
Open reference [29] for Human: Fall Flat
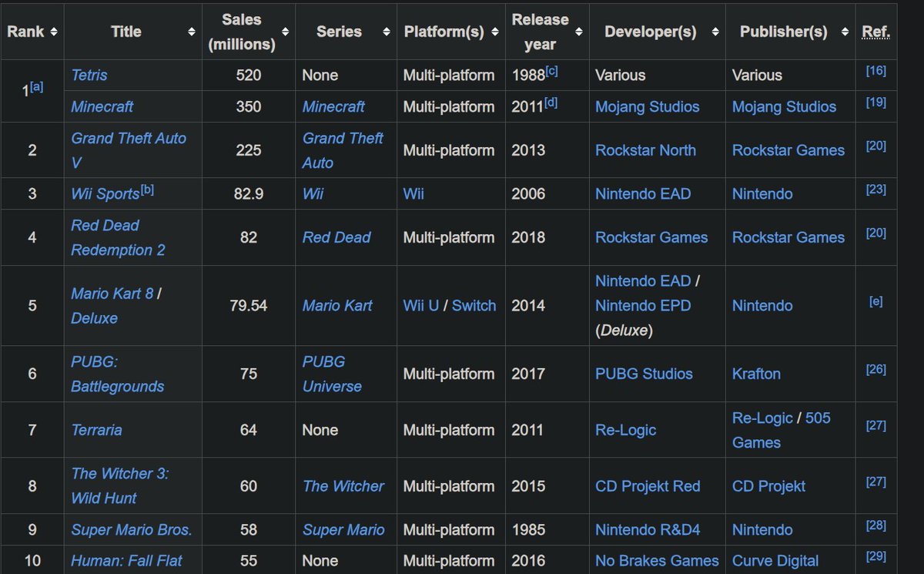tap(875, 556)
